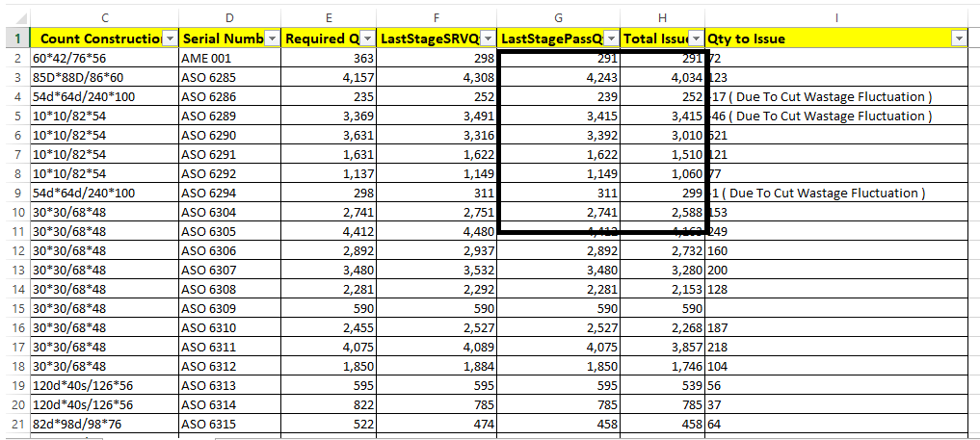980x440 pixels.
Task: Open the LastStageSRVQ filter dropdown
Action: click(x=489, y=39)
